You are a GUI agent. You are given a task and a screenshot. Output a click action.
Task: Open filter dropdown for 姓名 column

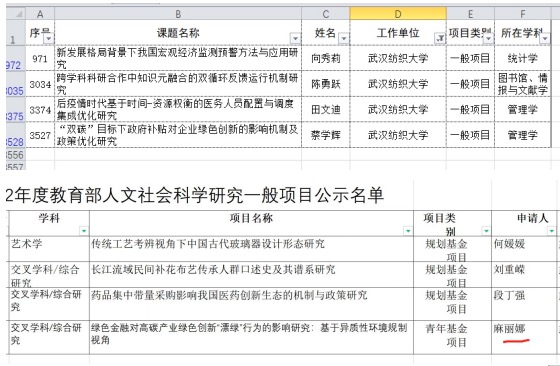click(x=343, y=38)
